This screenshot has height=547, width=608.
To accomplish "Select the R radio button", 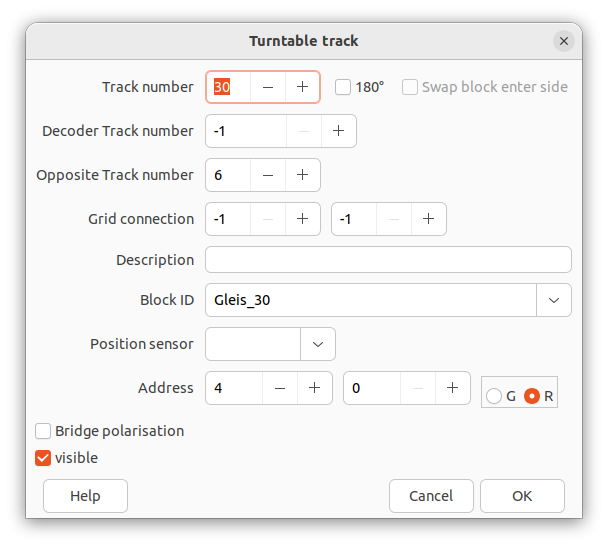I will click(x=532, y=396).
